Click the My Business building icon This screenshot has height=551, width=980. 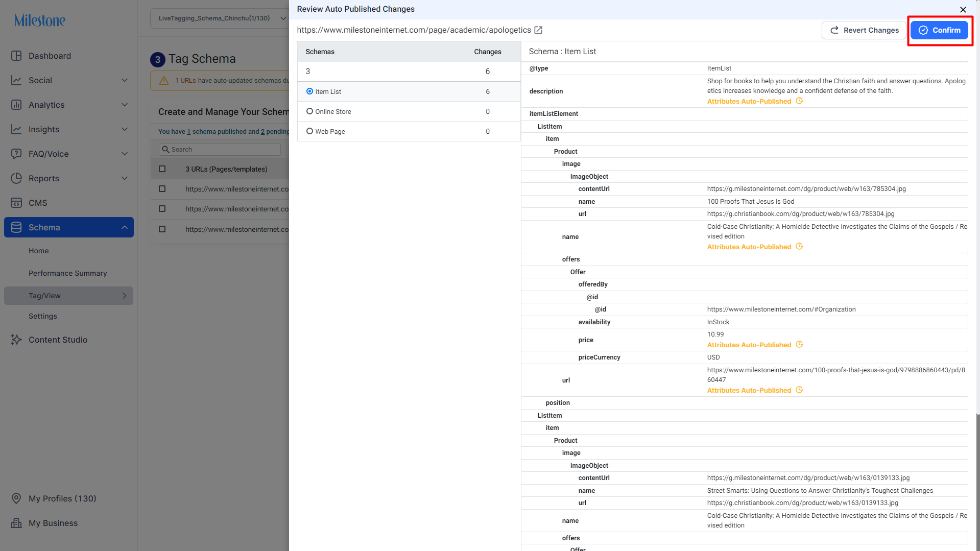tap(16, 523)
